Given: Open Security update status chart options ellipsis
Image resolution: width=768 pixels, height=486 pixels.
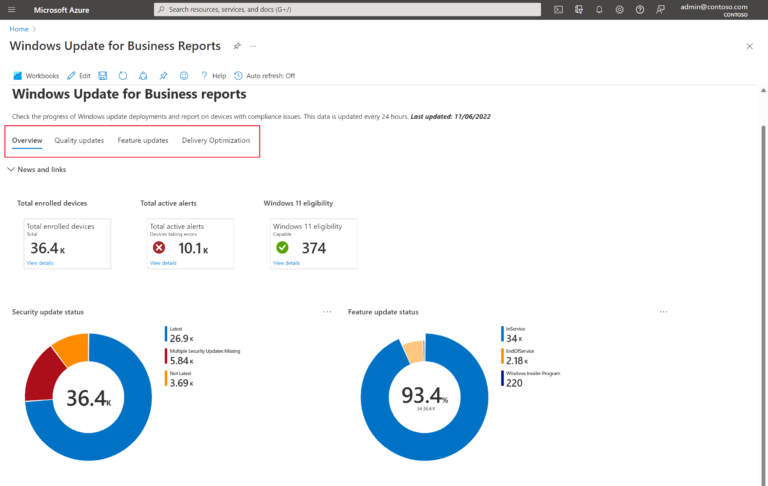Looking at the screenshot, I should tap(327, 312).
